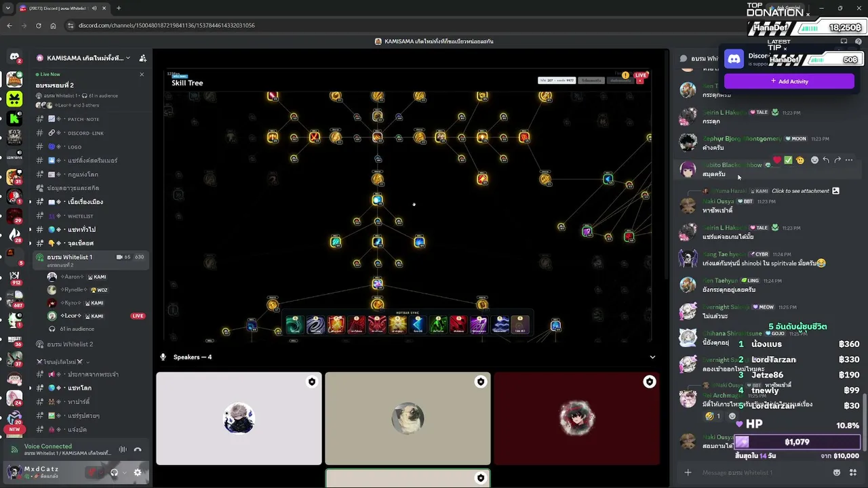The image size is (868, 488).
Task: React with the saluting face emoji
Action: tap(800, 161)
